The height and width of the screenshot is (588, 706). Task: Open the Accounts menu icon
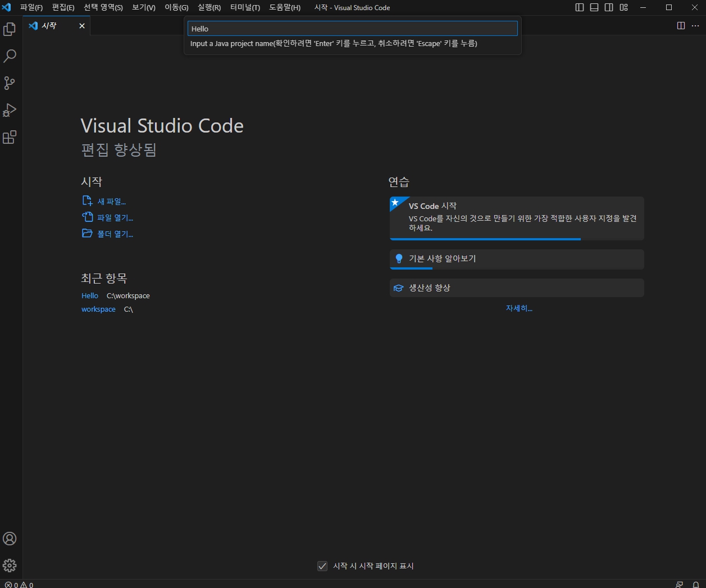coord(10,539)
